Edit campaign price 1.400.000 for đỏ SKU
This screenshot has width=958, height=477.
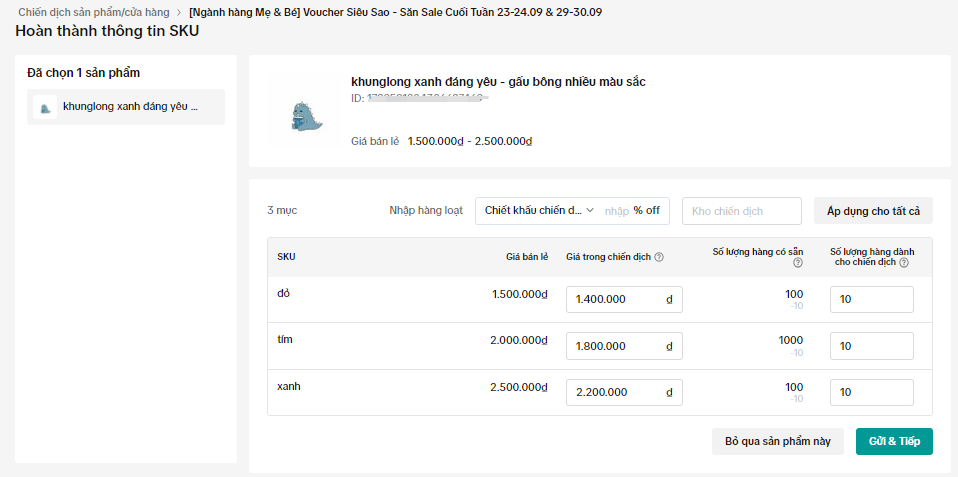[614, 299]
